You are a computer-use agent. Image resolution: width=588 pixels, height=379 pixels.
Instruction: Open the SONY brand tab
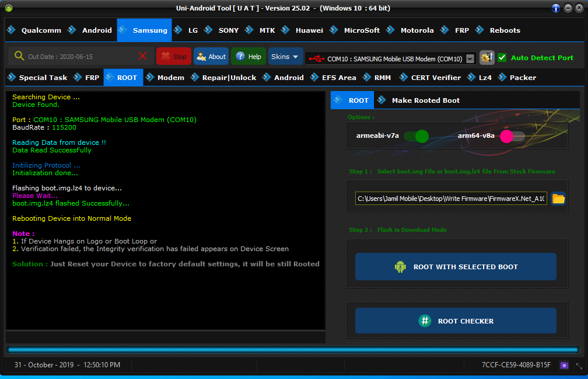point(222,30)
